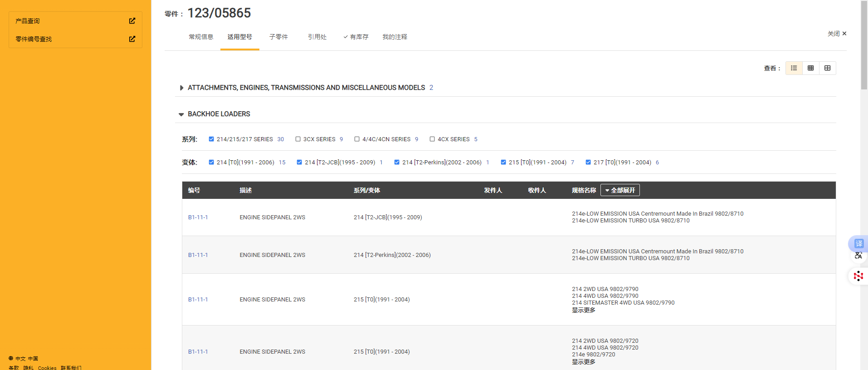The image size is (868, 370).
Task: Expand Attachments, Engines, Transmissions section
Action: 181,88
